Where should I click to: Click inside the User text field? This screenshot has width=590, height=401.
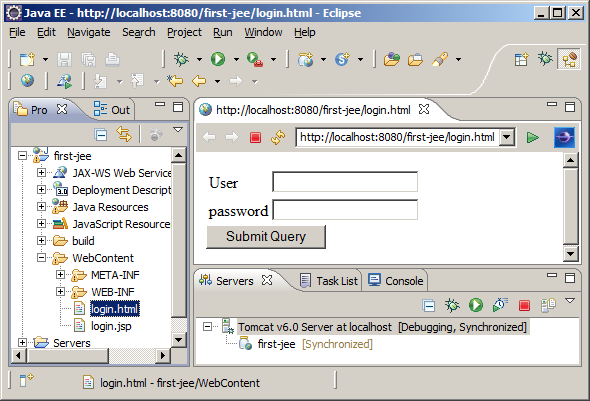pos(345,182)
